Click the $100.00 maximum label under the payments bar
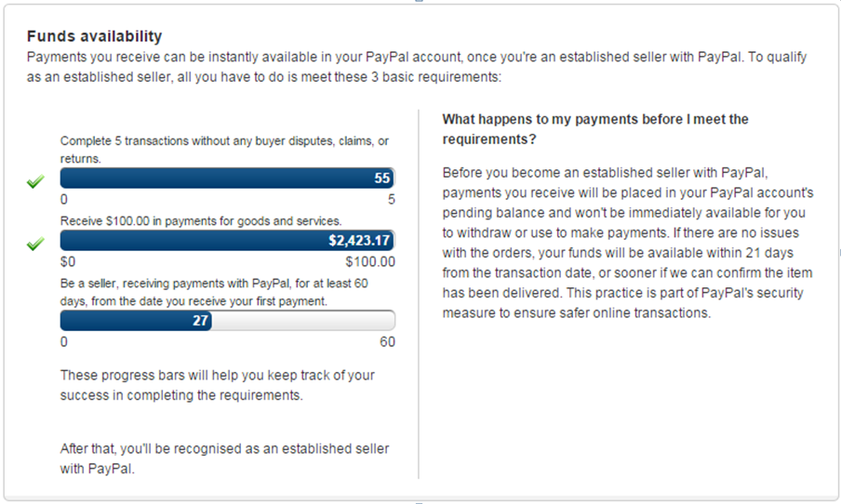Image resolution: width=841 pixels, height=504 pixels. tap(370, 262)
